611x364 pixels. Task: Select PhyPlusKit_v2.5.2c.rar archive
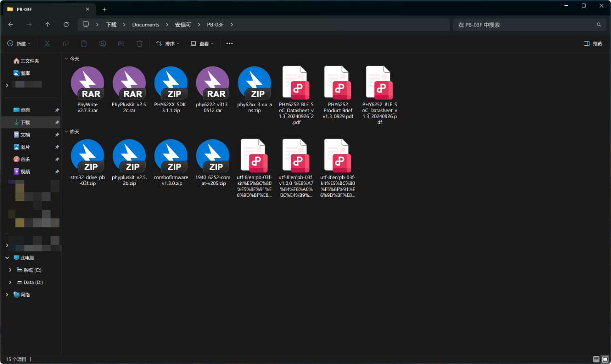(129, 90)
